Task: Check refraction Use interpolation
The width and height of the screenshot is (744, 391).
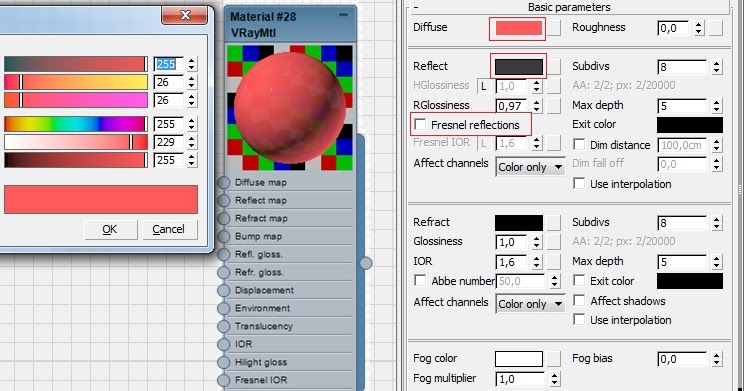Action: [579, 319]
